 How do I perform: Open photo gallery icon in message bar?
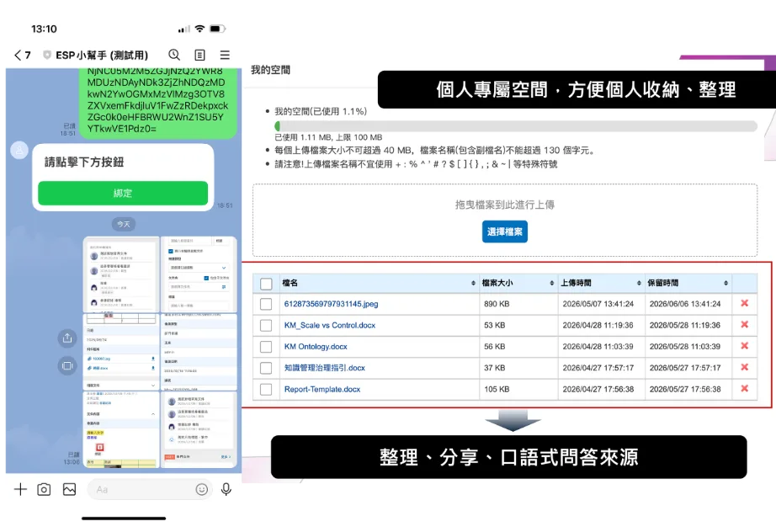point(69,489)
